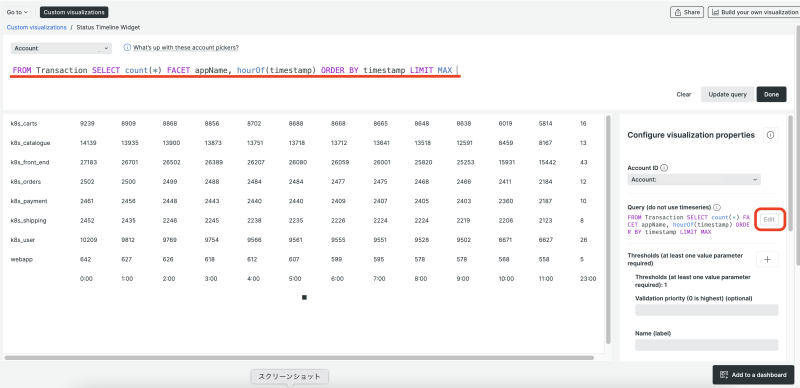Click the Share button
The height and width of the screenshot is (388, 800).
coord(687,12)
